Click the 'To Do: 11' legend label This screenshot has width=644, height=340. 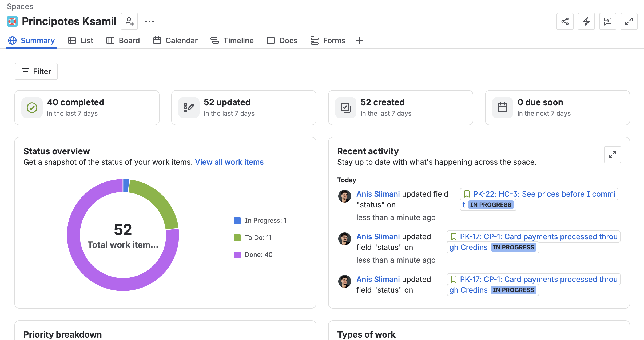click(258, 238)
